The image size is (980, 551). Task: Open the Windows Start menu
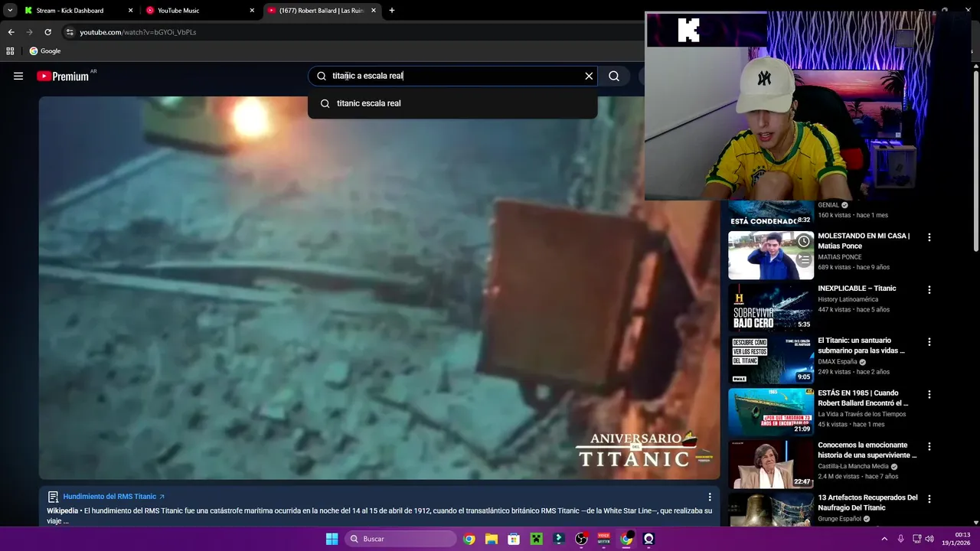332,539
